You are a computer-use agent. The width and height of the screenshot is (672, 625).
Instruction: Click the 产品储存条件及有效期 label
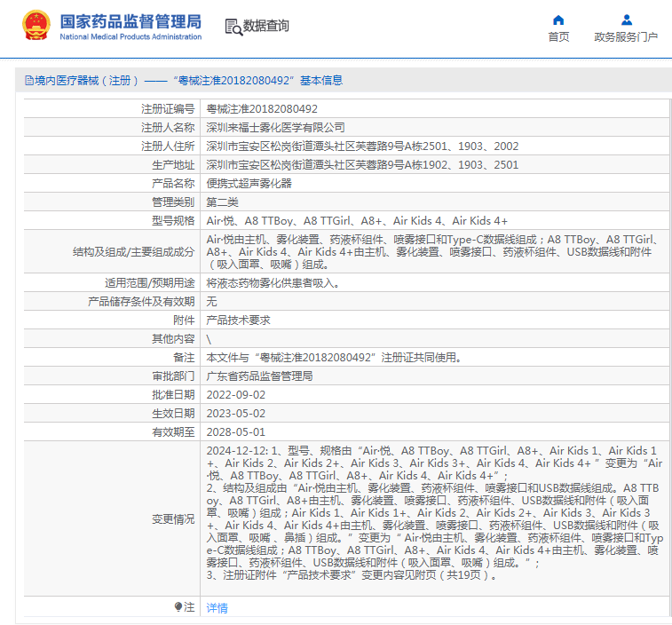(x=141, y=301)
